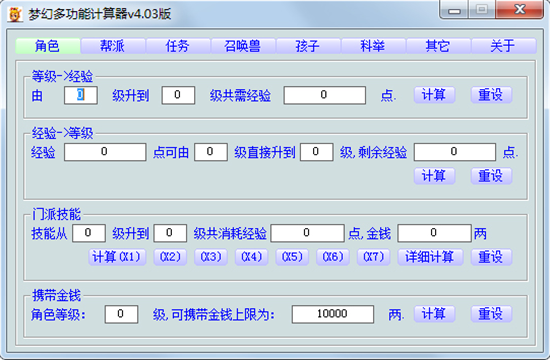Viewport: 550px width, 360px height.
Task: Open the 科举 tab
Action: point(373,46)
